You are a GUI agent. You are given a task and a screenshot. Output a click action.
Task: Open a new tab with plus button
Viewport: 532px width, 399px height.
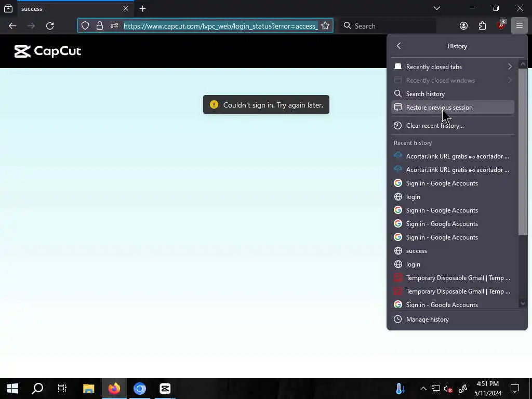143,8
